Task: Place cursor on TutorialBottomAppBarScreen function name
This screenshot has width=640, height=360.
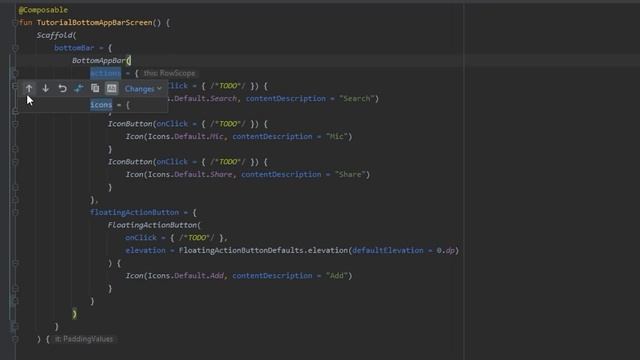Action: coord(94,22)
